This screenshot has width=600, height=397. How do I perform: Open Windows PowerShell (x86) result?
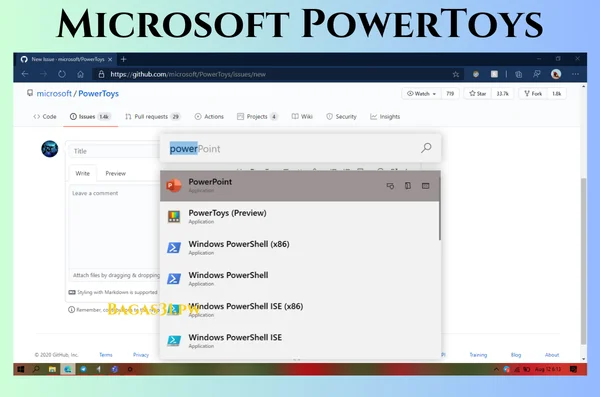tap(300, 248)
